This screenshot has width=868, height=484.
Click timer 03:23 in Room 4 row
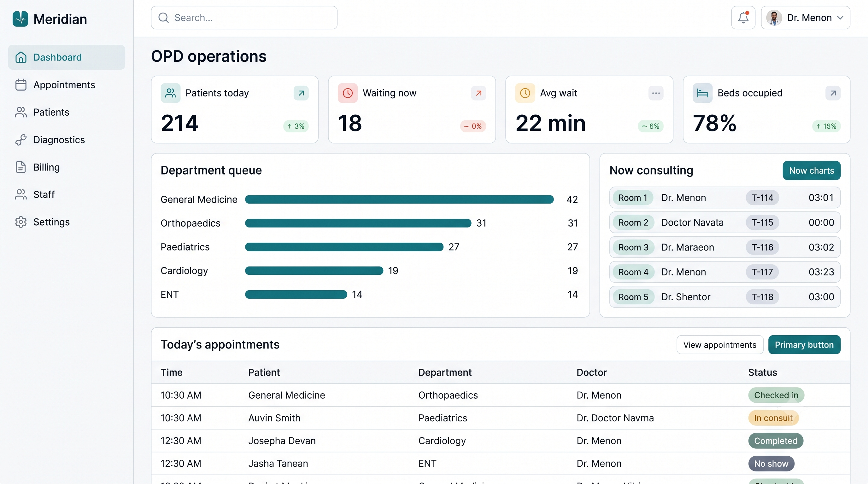(821, 272)
